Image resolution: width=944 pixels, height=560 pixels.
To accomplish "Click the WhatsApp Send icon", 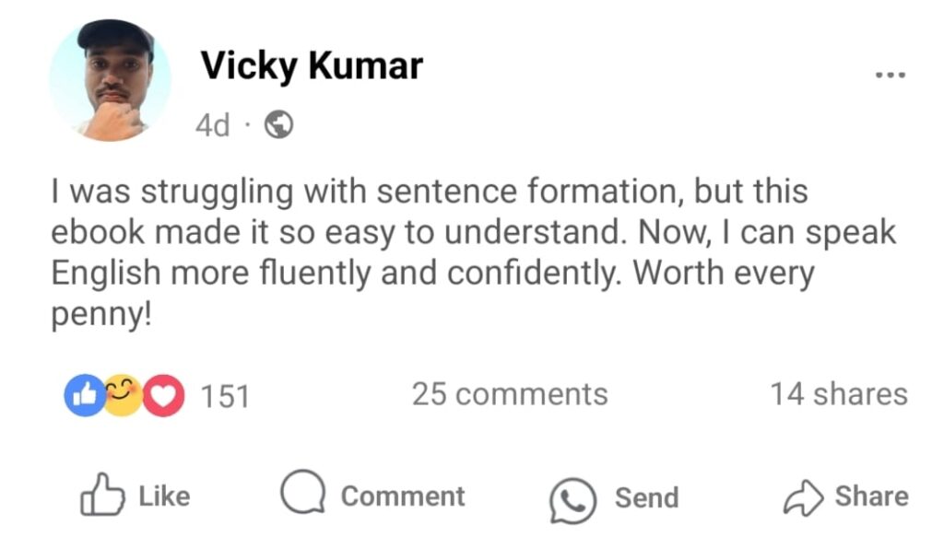I will pyautogui.click(x=572, y=499).
